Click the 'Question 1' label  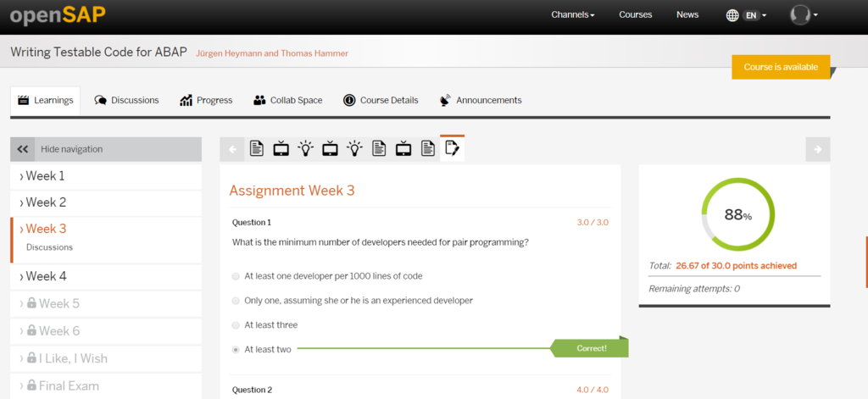pos(252,223)
